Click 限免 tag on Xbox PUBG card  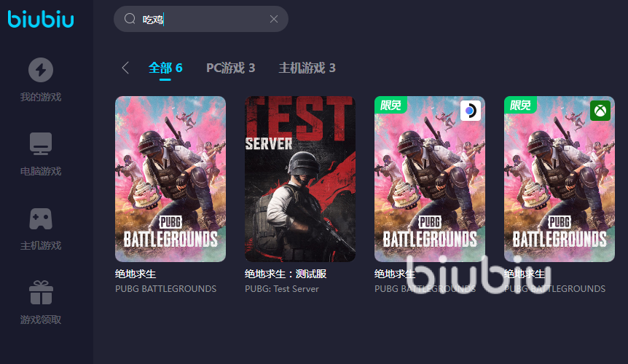pos(520,105)
